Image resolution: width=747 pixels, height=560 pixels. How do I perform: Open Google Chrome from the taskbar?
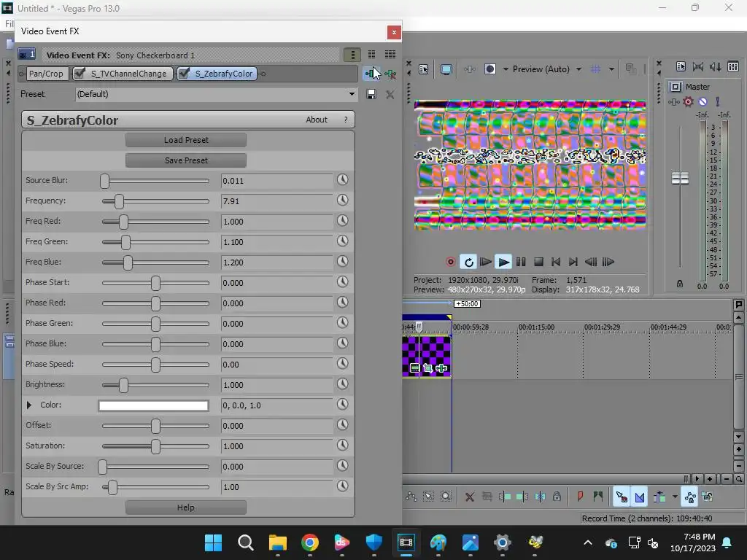[309, 542]
